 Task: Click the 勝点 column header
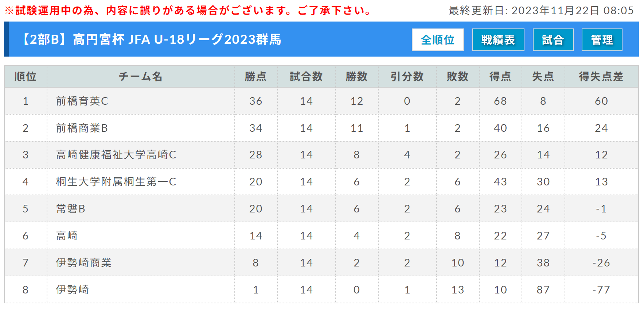256,77
